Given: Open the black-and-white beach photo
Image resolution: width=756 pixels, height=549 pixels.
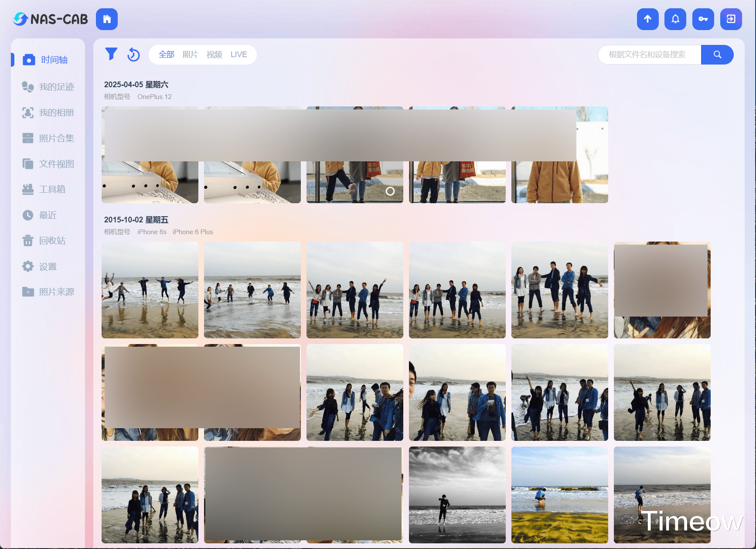Looking at the screenshot, I should point(457,495).
